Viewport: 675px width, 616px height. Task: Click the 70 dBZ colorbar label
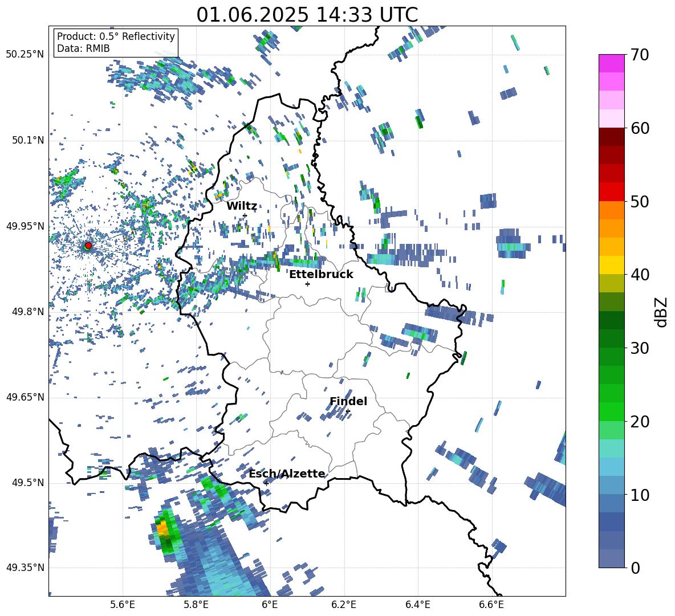(640, 55)
